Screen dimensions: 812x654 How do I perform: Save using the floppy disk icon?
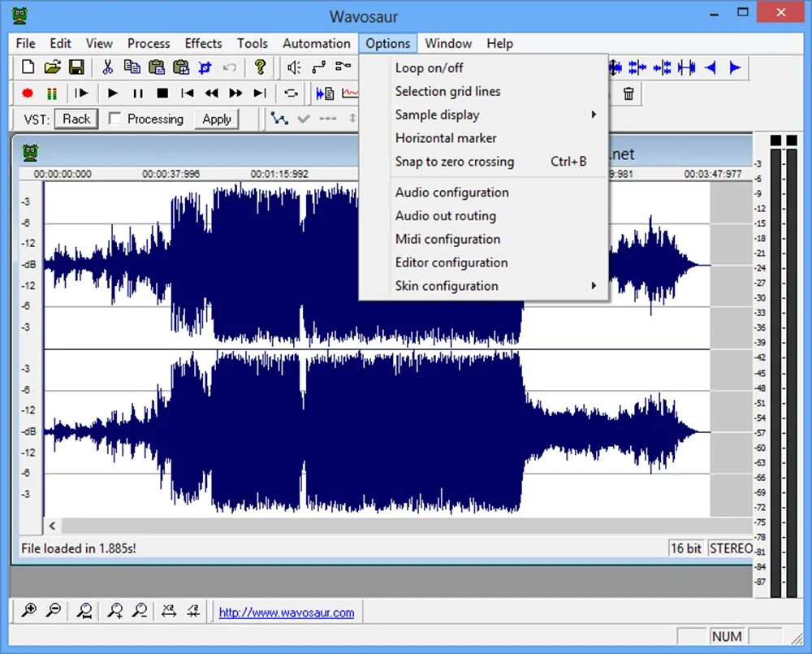(76, 67)
